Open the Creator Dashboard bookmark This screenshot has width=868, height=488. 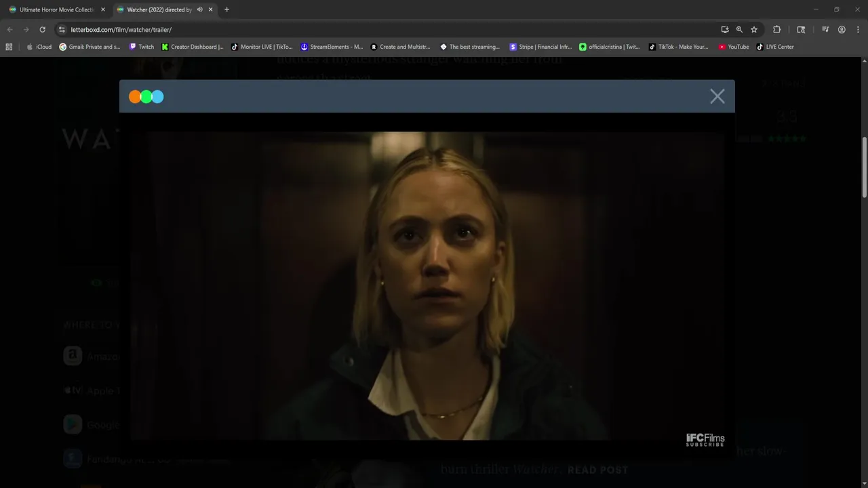pos(193,47)
